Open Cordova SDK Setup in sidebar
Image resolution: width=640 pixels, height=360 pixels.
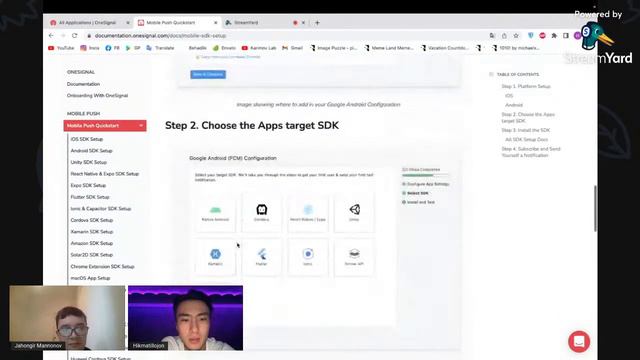pyautogui.click(x=91, y=220)
